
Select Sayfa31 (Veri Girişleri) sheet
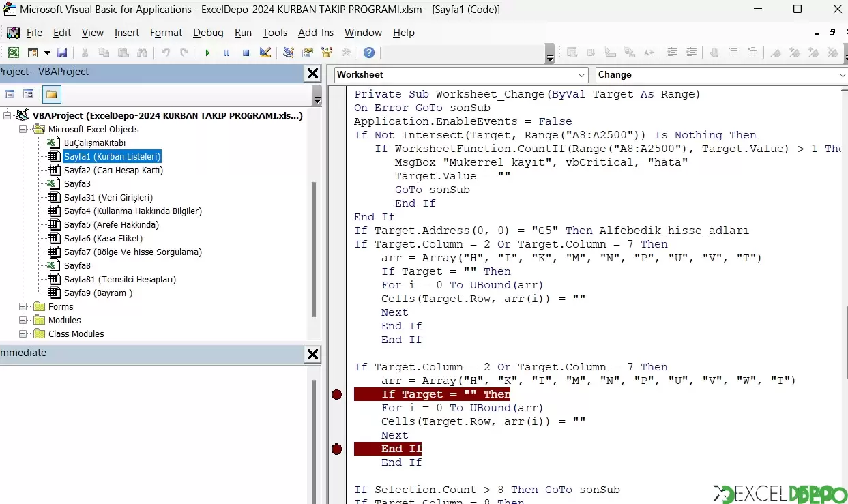[108, 197]
